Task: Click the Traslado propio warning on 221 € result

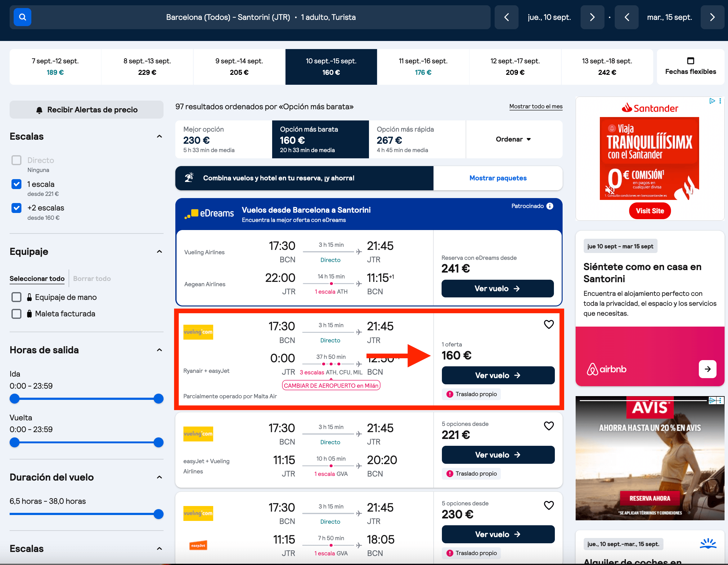Action: (x=471, y=474)
